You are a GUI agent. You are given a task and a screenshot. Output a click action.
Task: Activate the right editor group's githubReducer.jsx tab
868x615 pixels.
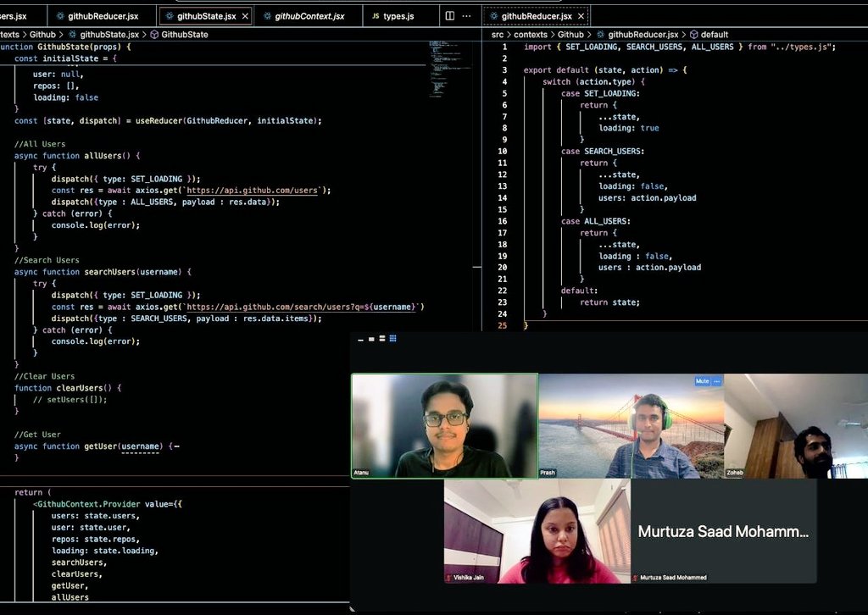point(536,16)
